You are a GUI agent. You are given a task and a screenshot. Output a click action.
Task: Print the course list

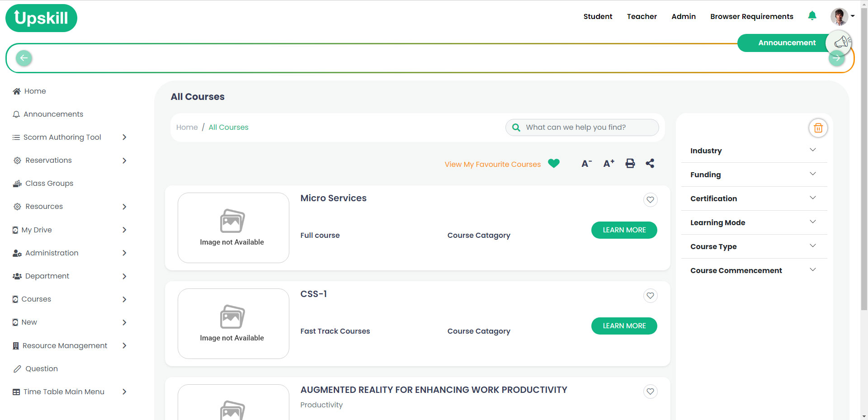click(x=630, y=163)
